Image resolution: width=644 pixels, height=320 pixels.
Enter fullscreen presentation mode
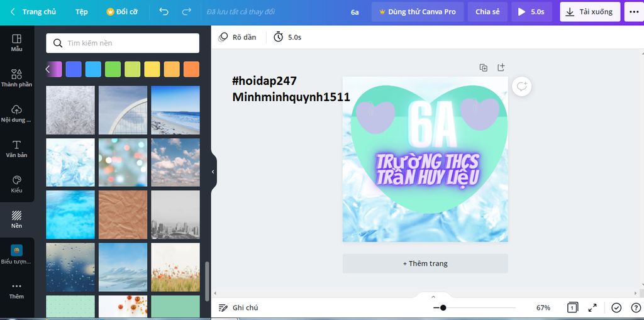pyautogui.click(x=592, y=307)
